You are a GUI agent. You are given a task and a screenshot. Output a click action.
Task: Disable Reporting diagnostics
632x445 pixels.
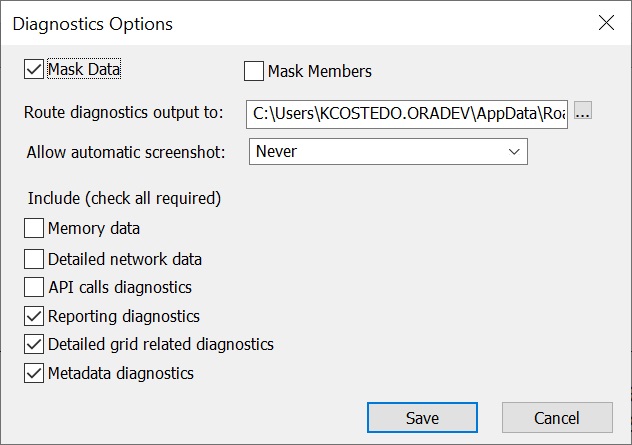(x=34, y=316)
